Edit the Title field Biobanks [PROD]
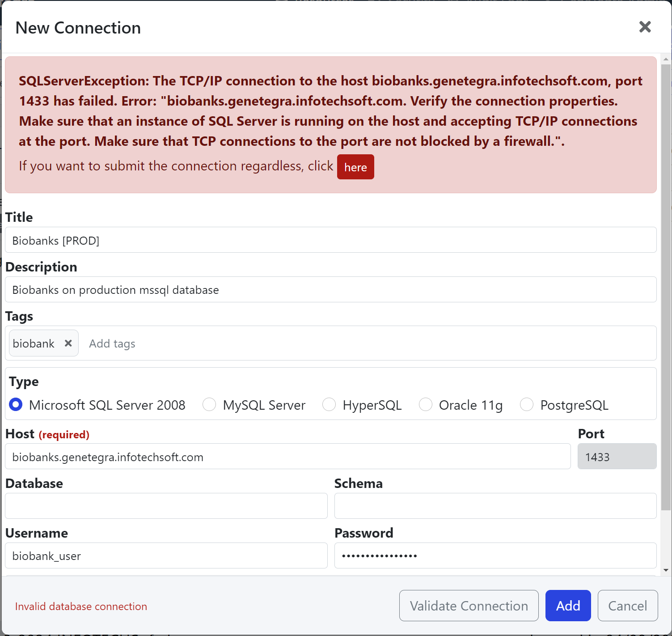The height and width of the screenshot is (636, 672). [333, 240]
